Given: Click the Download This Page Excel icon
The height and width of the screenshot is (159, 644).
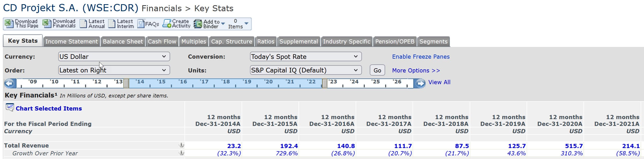Looking at the screenshot, I should (9, 24).
